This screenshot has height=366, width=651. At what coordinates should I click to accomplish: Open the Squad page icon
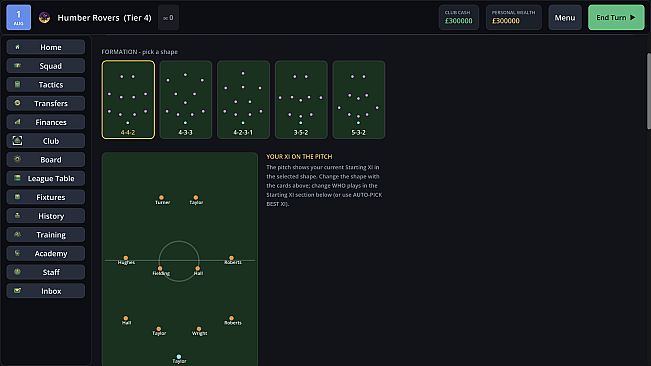[x=17, y=66]
